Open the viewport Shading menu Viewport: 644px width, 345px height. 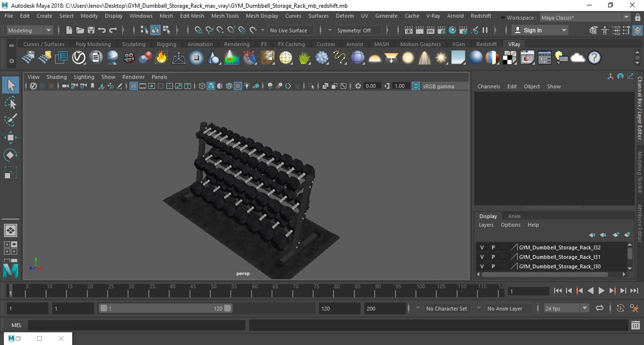tap(56, 77)
